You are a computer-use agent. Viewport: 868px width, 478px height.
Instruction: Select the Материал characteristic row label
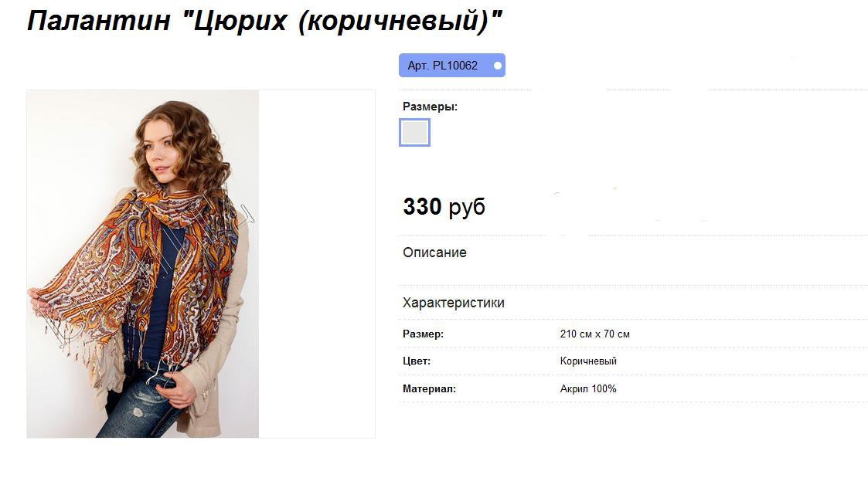tap(429, 388)
